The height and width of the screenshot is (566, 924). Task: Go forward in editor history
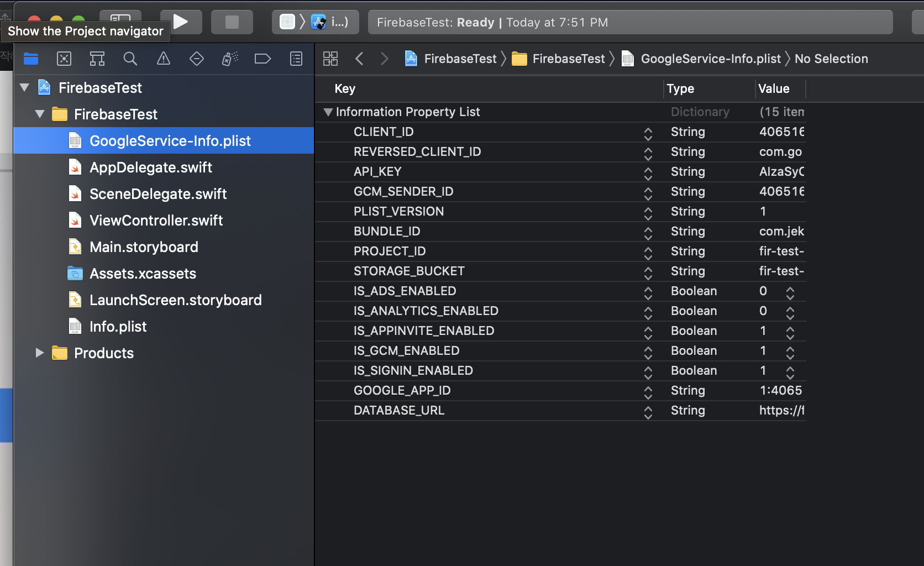point(385,59)
